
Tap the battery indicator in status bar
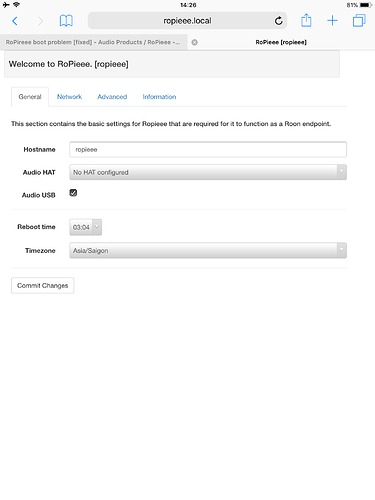tap(366, 5)
